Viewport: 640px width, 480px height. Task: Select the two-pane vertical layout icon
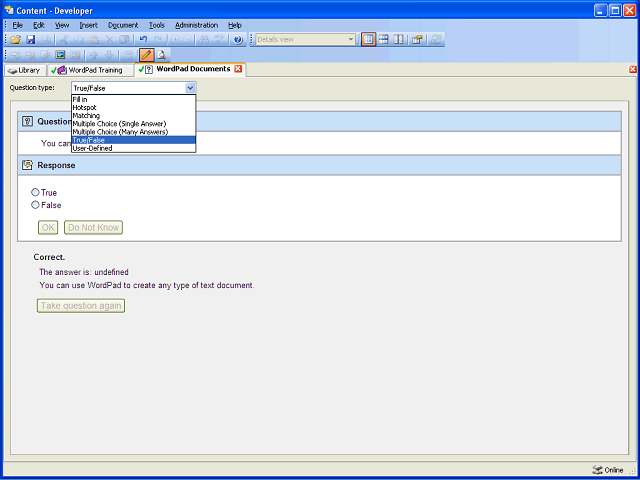click(398, 40)
